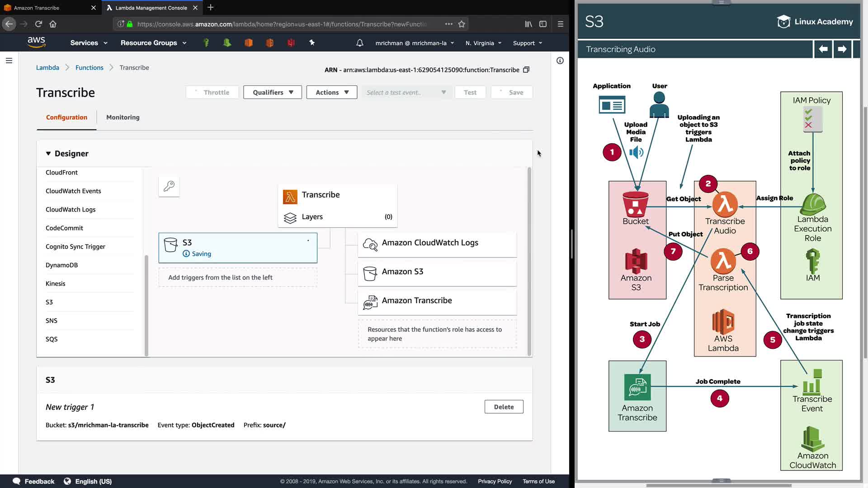This screenshot has height=488, width=868.
Task: Switch to the Monitoring tab
Action: [123, 117]
